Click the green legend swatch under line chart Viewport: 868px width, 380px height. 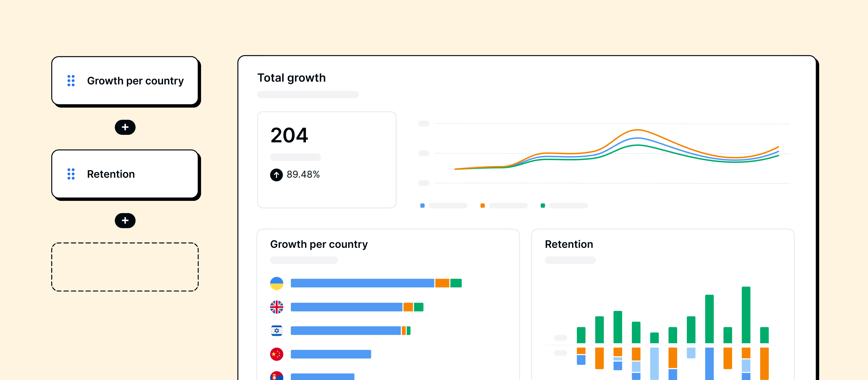[542, 205]
